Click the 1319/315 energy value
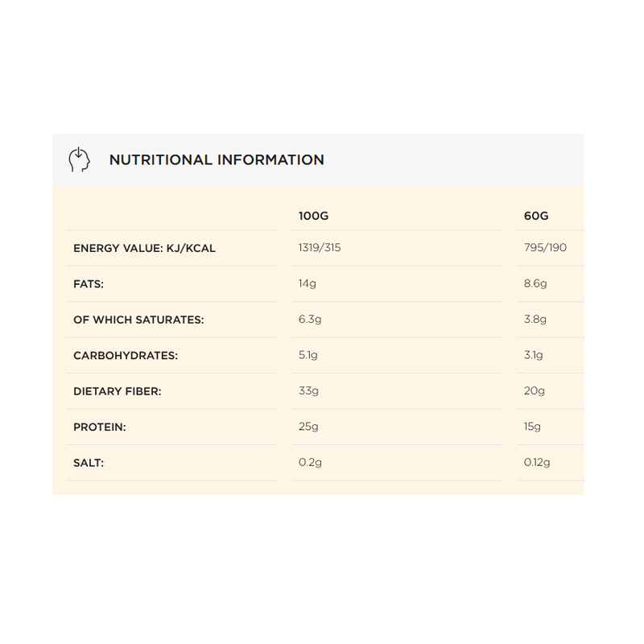The width and height of the screenshot is (644, 644). [x=320, y=248]
